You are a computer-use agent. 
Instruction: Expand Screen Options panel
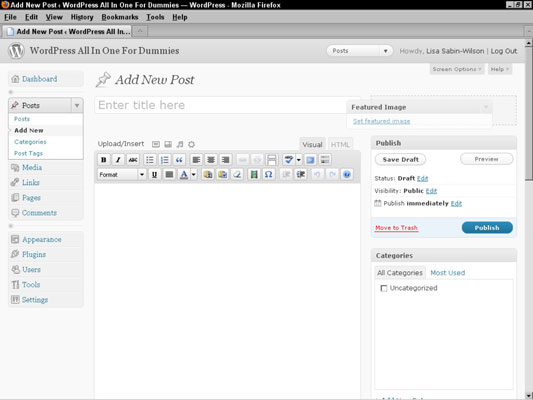[457, 69]
